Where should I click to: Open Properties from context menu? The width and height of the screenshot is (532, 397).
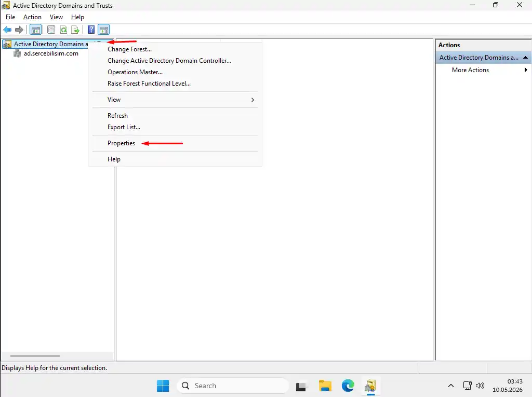pos(175,143)
